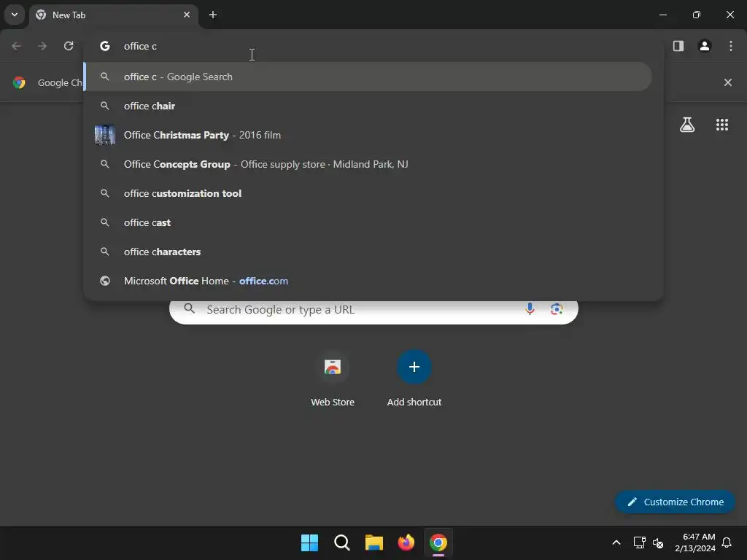The image size is (747, 560).
Task: Close the New Tab tab
Action: point(187,15)
